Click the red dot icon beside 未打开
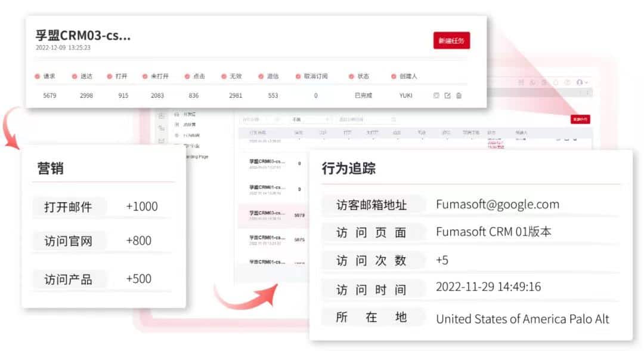 tap(145, 76)
